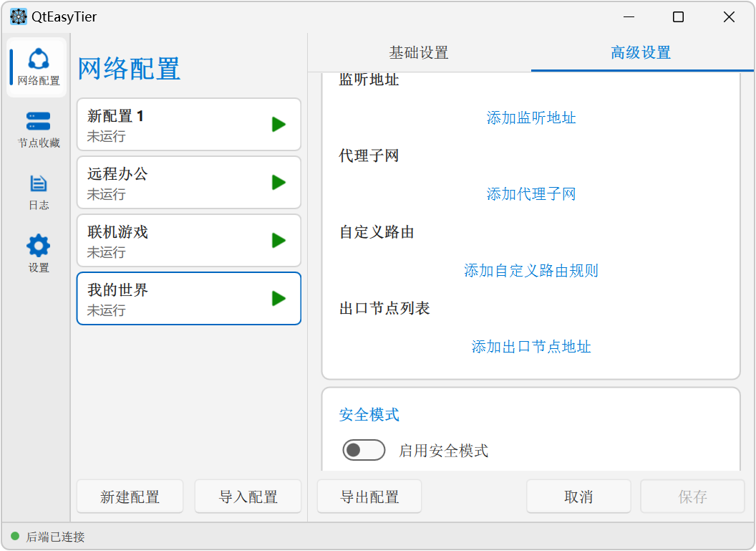Click the 后端已连接 status indicator
This screenshot has height=551, width=756.
click(48, 537)
